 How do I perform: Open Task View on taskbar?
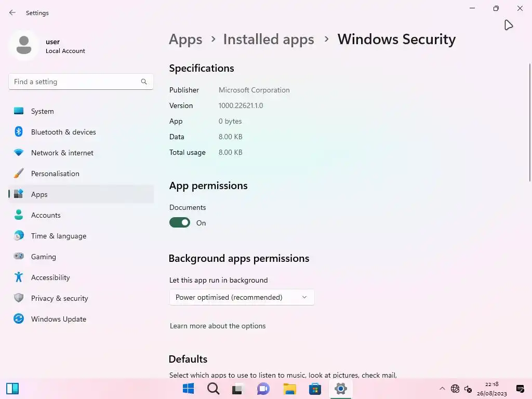point(237,389)
